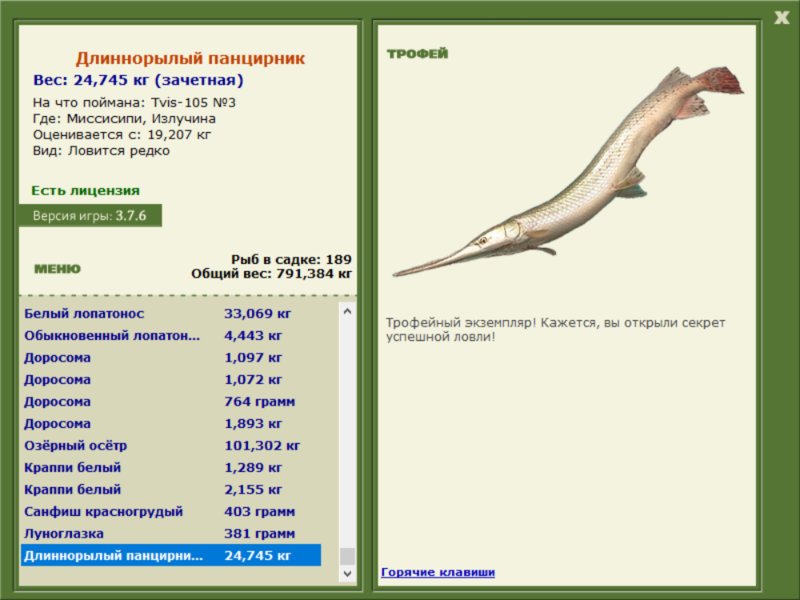Click the down arrow of fish list scrollbar
The height and width of the screenshot is (600, 800).
pyautogui.click(x=347, y=574)
